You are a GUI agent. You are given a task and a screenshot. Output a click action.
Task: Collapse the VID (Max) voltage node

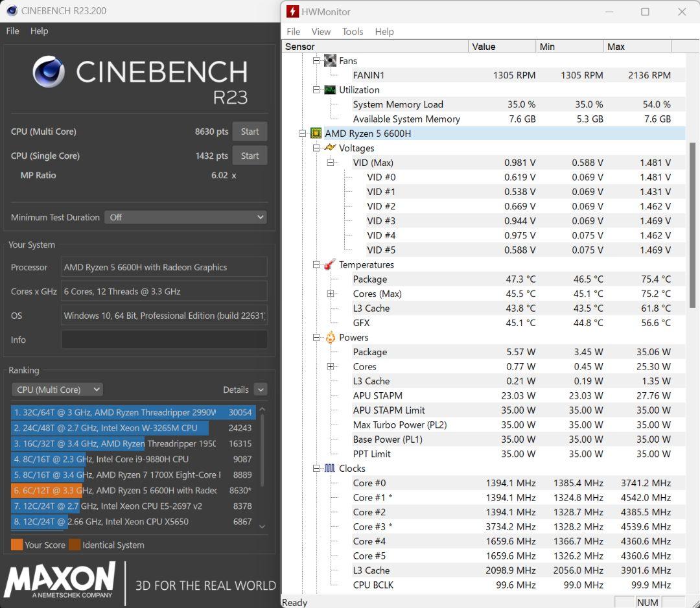pyautogui.click(x=331, y=163)
